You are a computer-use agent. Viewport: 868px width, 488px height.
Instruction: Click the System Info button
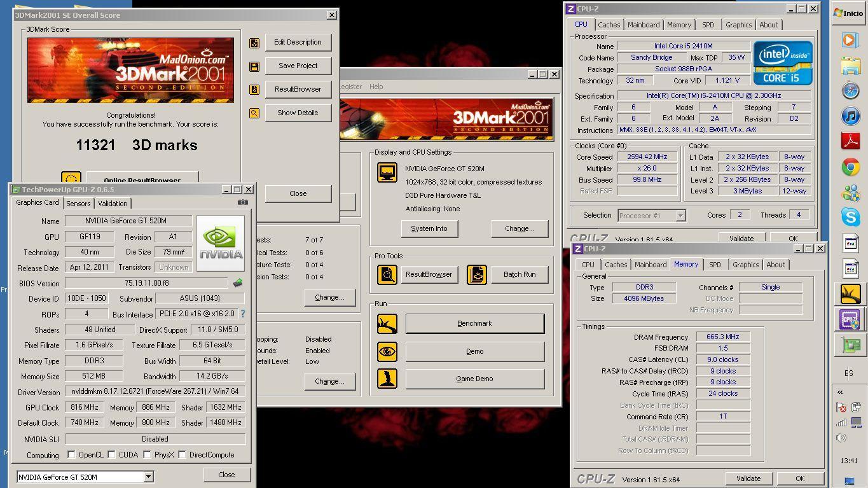coord(429,229)
